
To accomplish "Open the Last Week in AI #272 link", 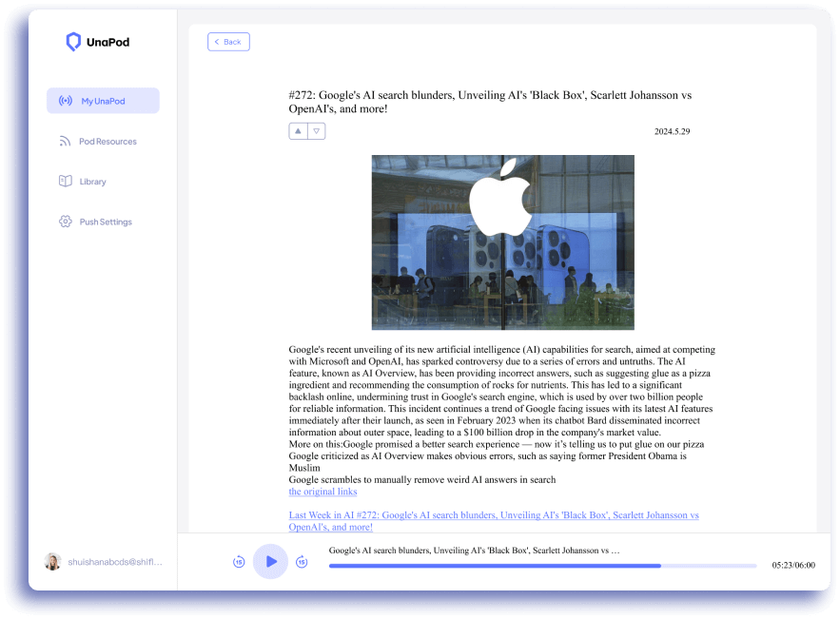I will (494, 521).
